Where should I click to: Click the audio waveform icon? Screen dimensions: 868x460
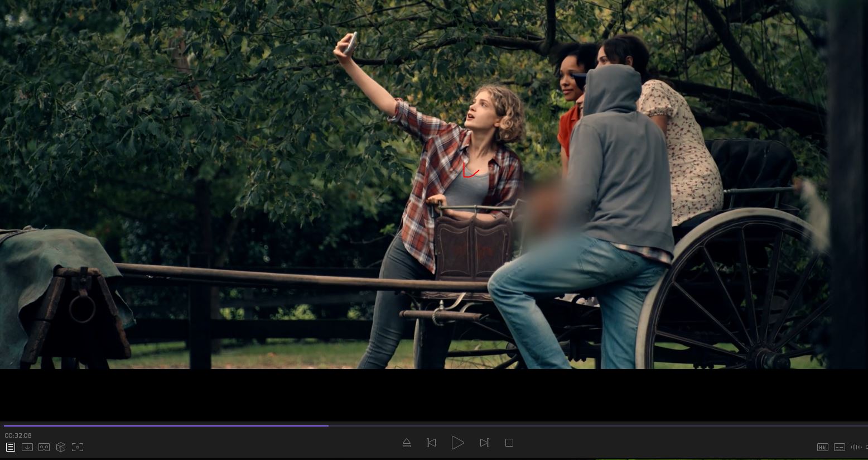coord(856,447)
